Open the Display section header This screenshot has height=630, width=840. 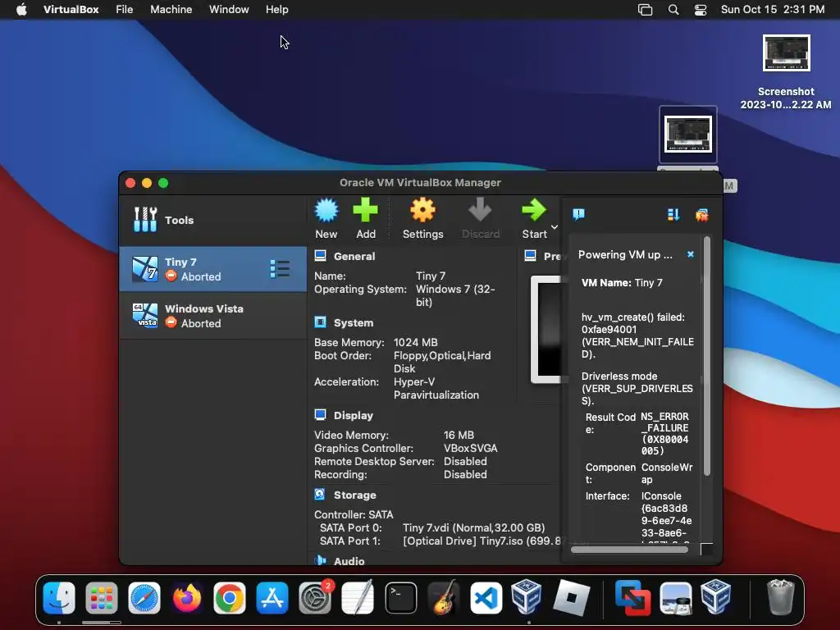click(x=353, y=415)
